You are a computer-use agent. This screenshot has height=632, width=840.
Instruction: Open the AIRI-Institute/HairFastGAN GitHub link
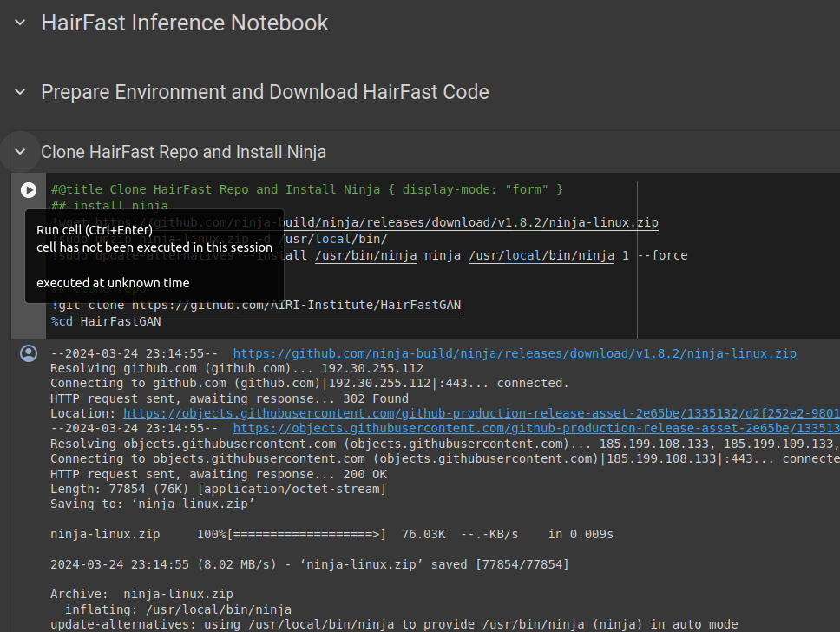[x=296, y=305]
